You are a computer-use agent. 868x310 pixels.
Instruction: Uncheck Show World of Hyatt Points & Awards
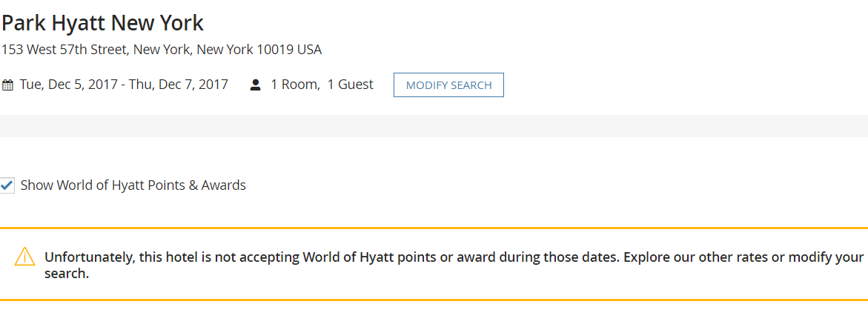coord(7,185)
